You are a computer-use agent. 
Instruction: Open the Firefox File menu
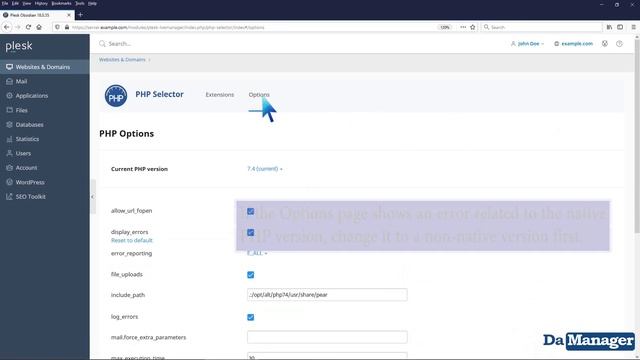point(5,3)
